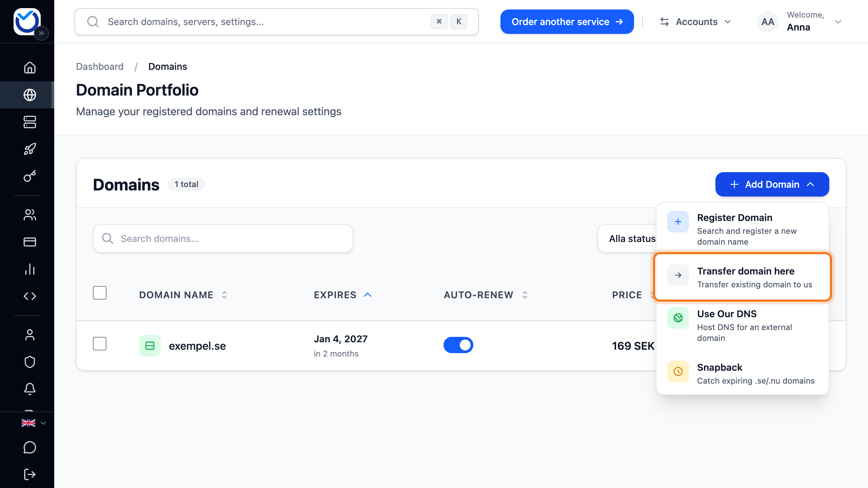Check the exempel.se row checkbox
The height and width of the screenshot is (488, 868).
100,344
